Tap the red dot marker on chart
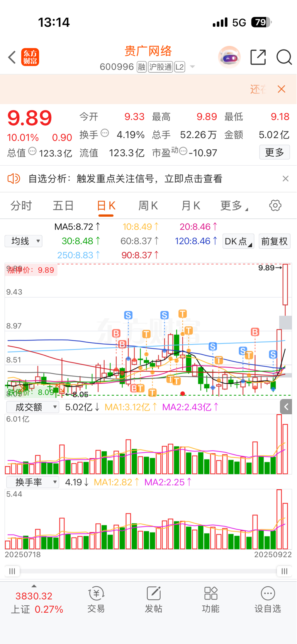 (x=183, y=394)
